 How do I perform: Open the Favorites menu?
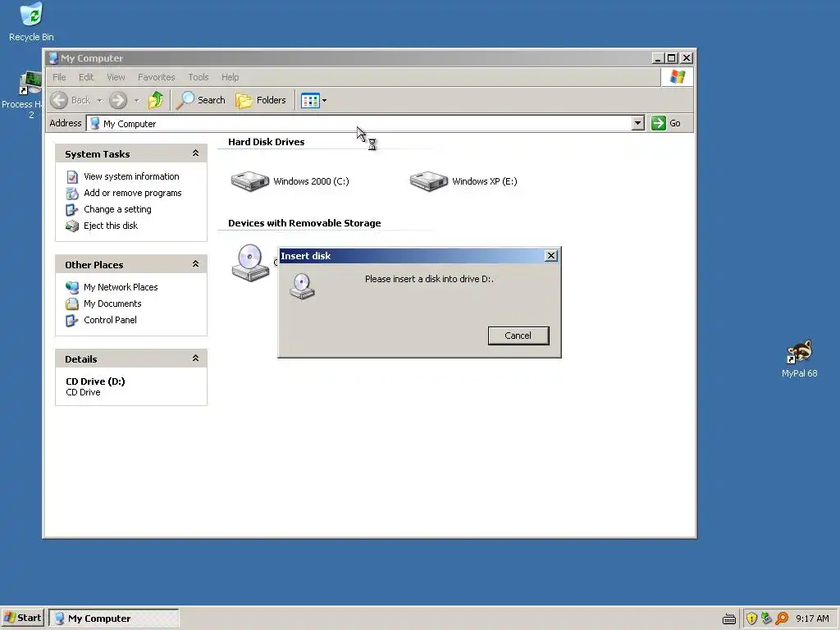[157, 77]
